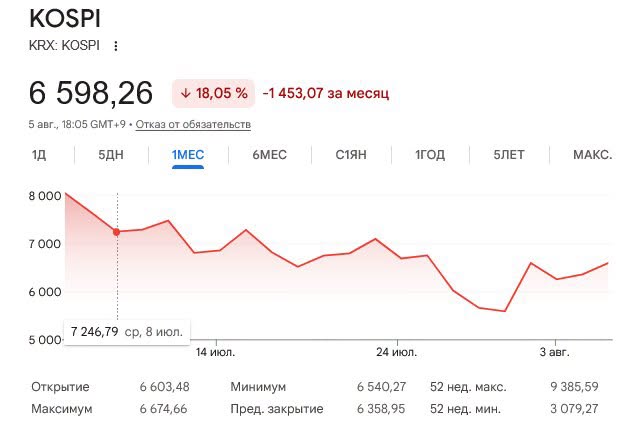This screenshot has height=432, width=620.
Task: Switch to the 5ЛЕТ range tab
Action: 509,155
